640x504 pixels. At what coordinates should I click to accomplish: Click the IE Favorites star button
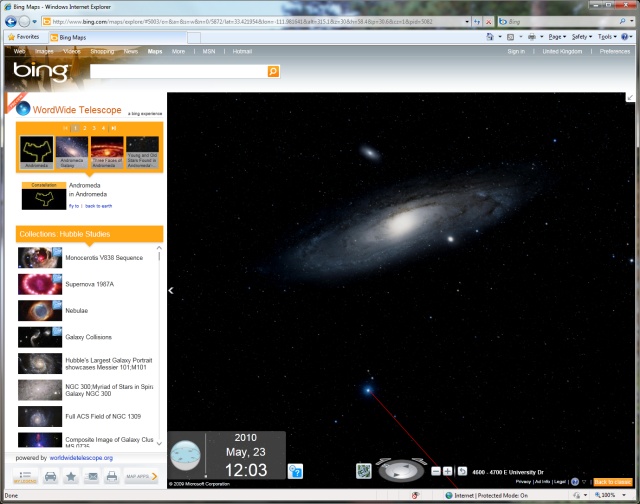click(24, 37)
